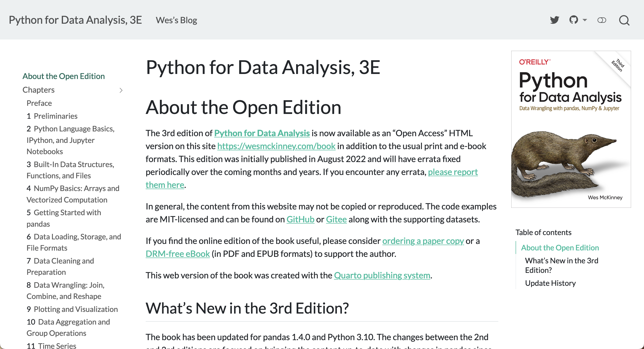
Task: Follow the wesmckinney.com/book link
Action: pyautogui.click(x=276, y=146)
